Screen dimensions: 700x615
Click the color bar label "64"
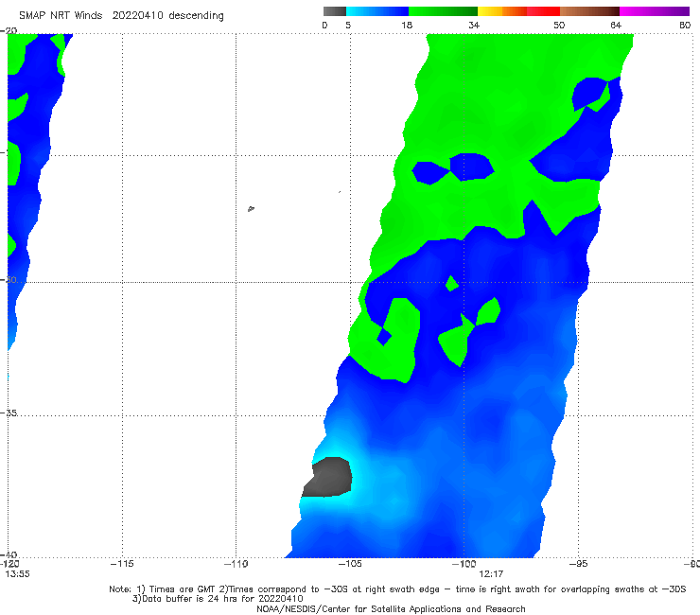[616, 25]
